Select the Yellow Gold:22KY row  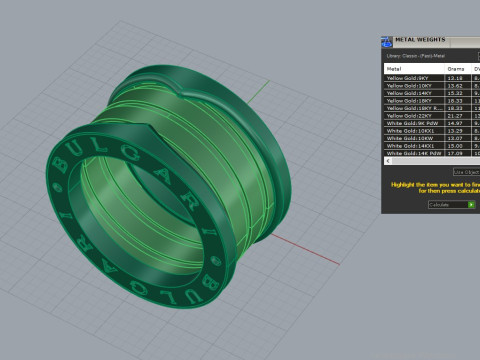tap(432, 116)
